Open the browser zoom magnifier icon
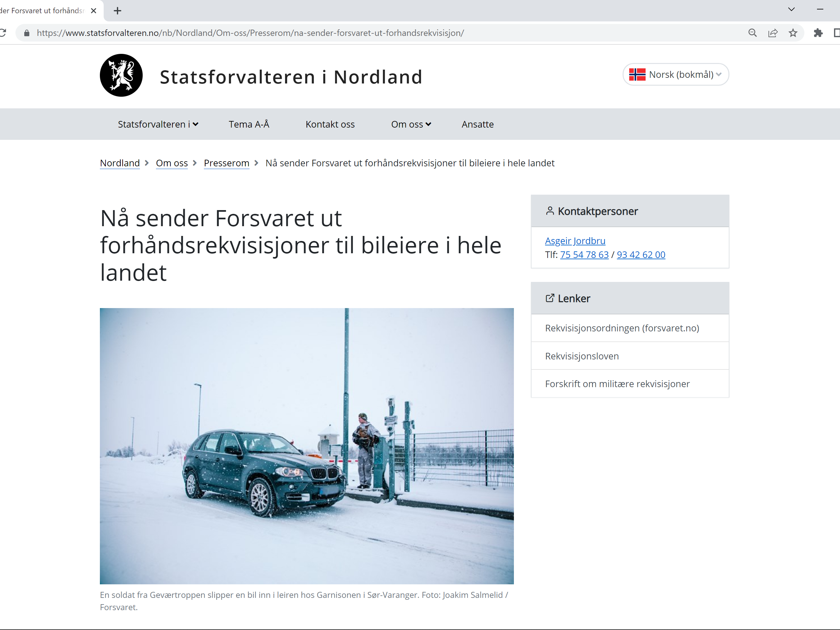 click(752, 33)
